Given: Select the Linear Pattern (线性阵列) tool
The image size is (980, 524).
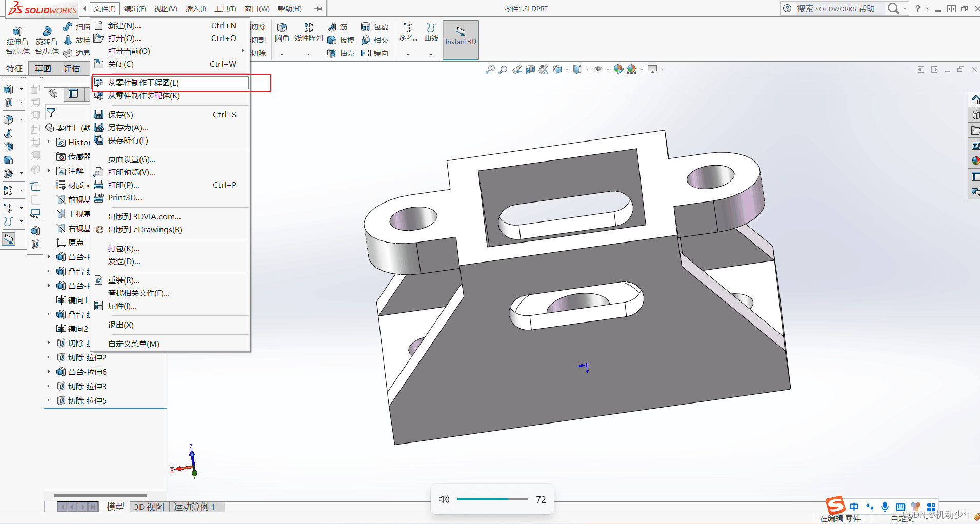Looking at the screenshot, I should [x=308, y=32].
